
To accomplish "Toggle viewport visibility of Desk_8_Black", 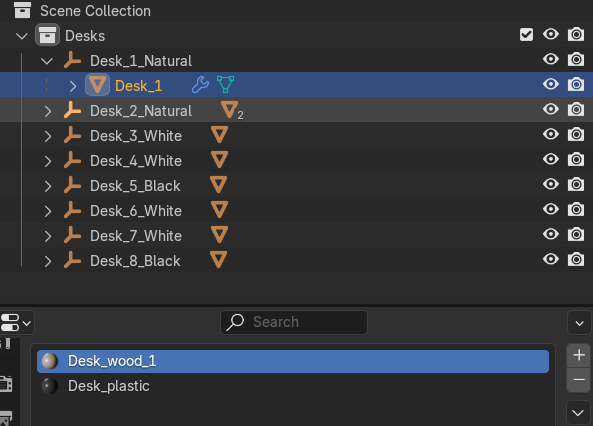I will (x=551, y=259).
